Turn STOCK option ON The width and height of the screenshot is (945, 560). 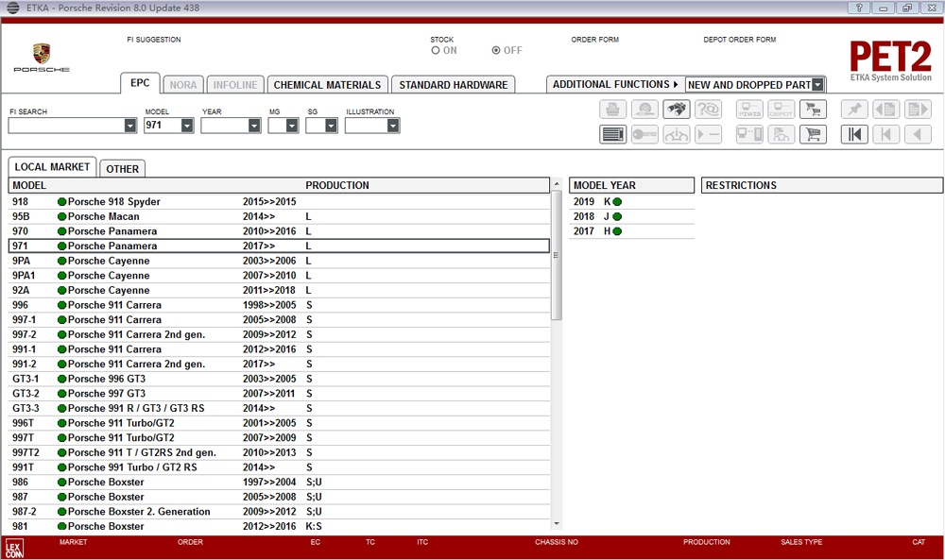point(435,51)
